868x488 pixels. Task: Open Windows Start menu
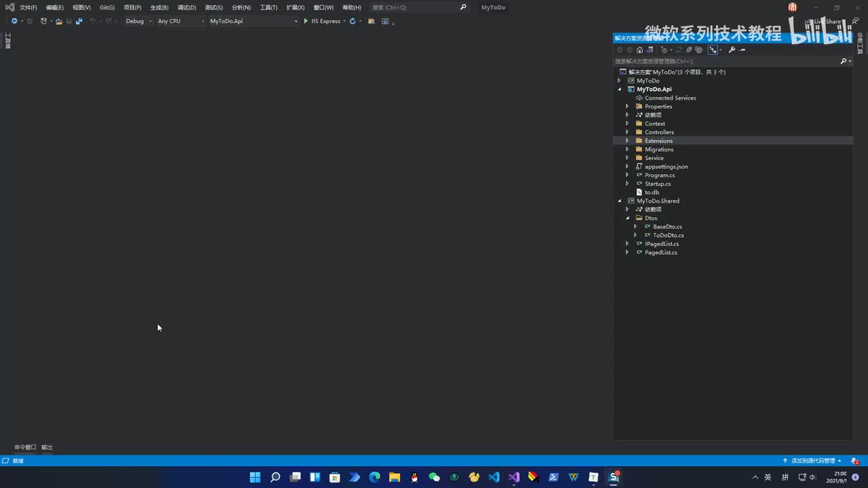point(255,477)
